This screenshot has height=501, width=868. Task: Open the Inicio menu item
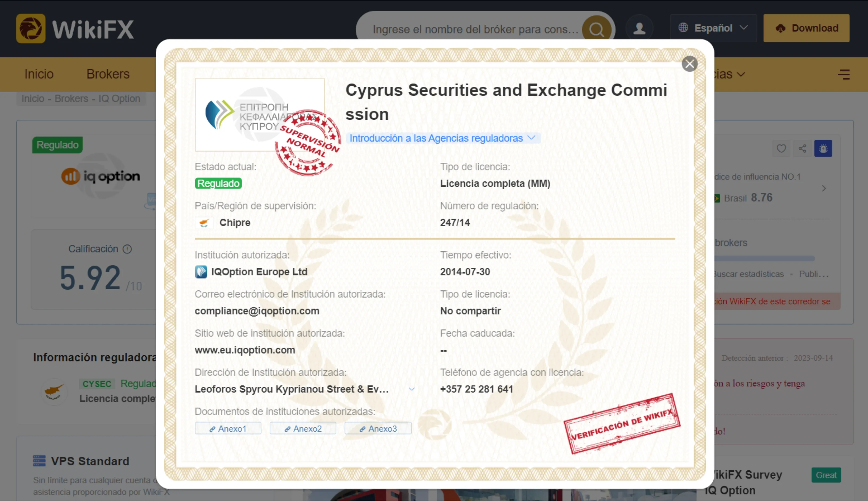click(39, 74)
